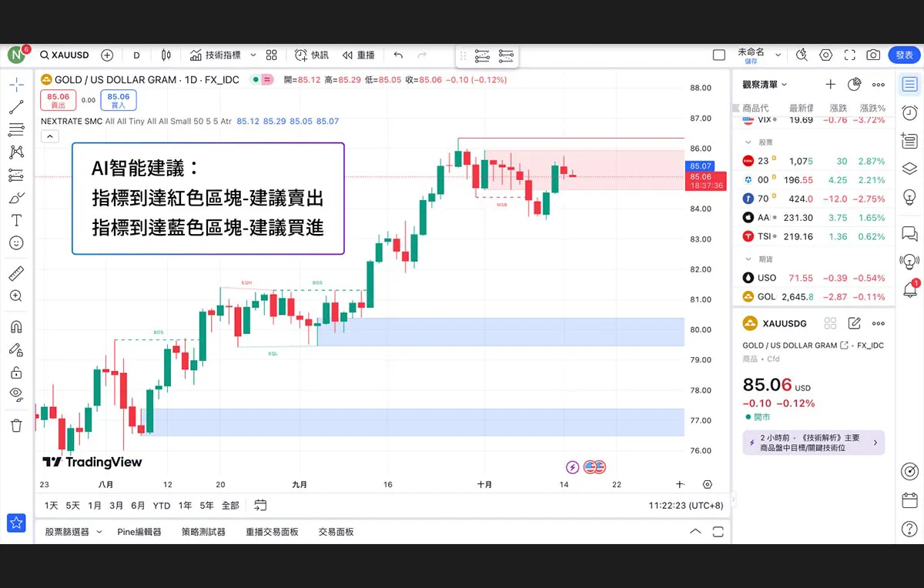The image size is (924, 588).
Task: Toggle hide all drawings eye icon
Action: tap(16, 394)
